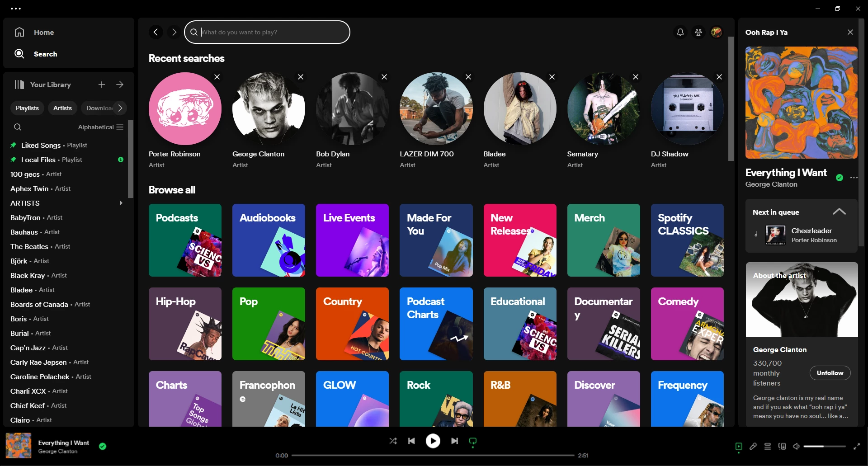Click the notifications bell icon

coord(680,32)
